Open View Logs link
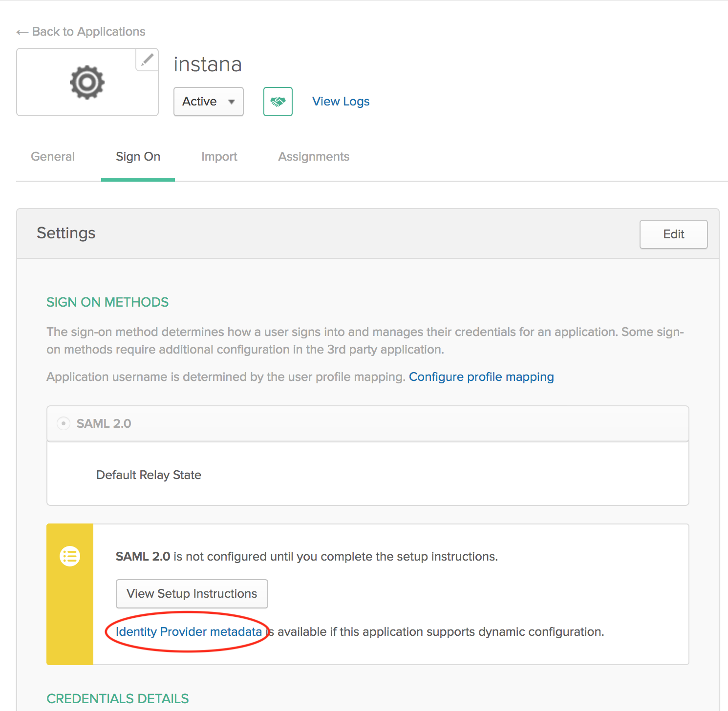Viewport: 728px width, 711px height. click(341, 102)
